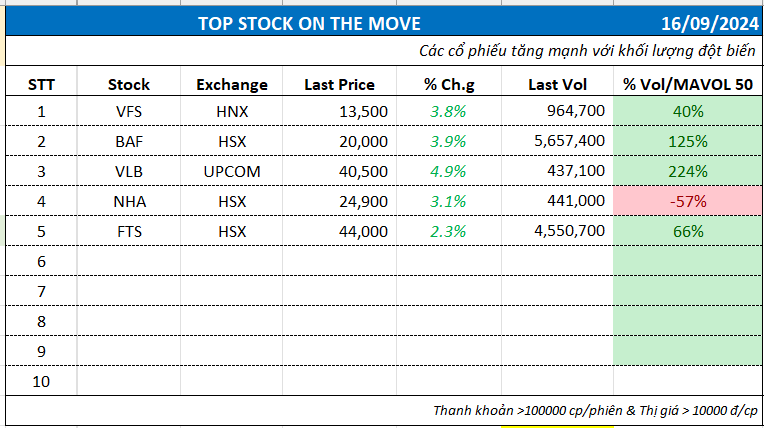Select the Vietnamese subtitle under the title

(590, 50)
